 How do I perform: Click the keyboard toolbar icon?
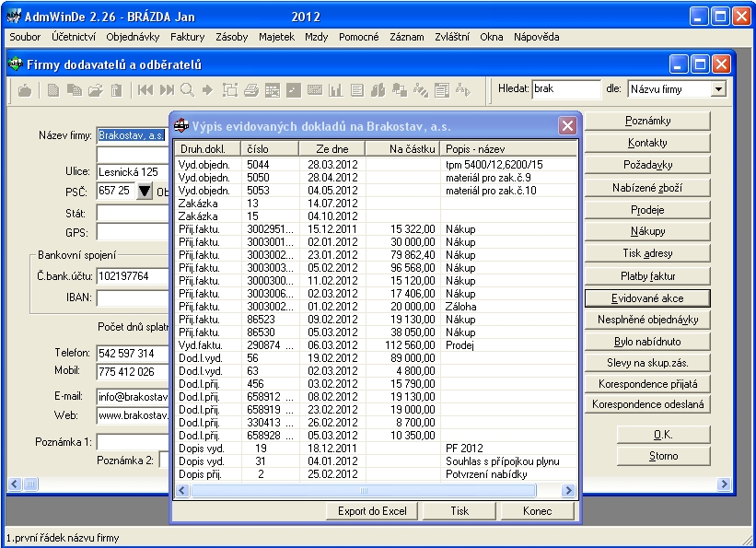[x=314, y=90]
